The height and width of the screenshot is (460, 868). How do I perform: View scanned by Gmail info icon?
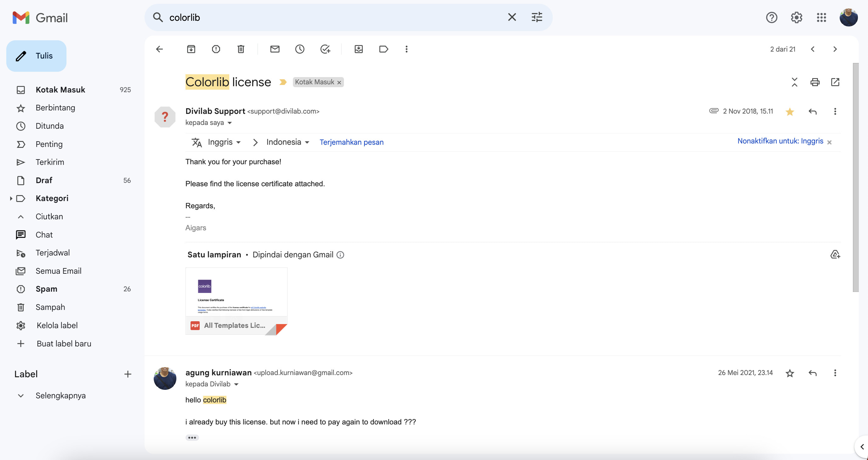(340, 255)
